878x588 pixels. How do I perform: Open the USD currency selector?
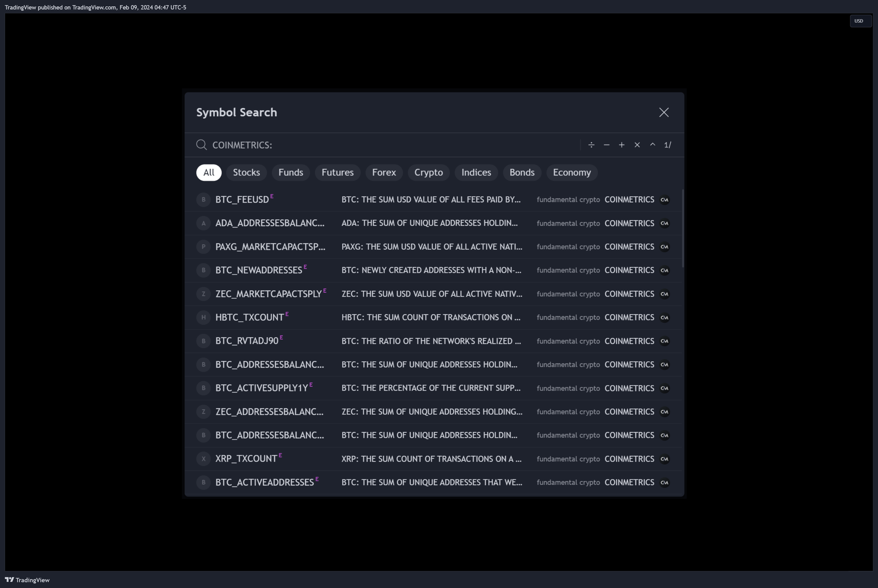click(x=860, y=21)
